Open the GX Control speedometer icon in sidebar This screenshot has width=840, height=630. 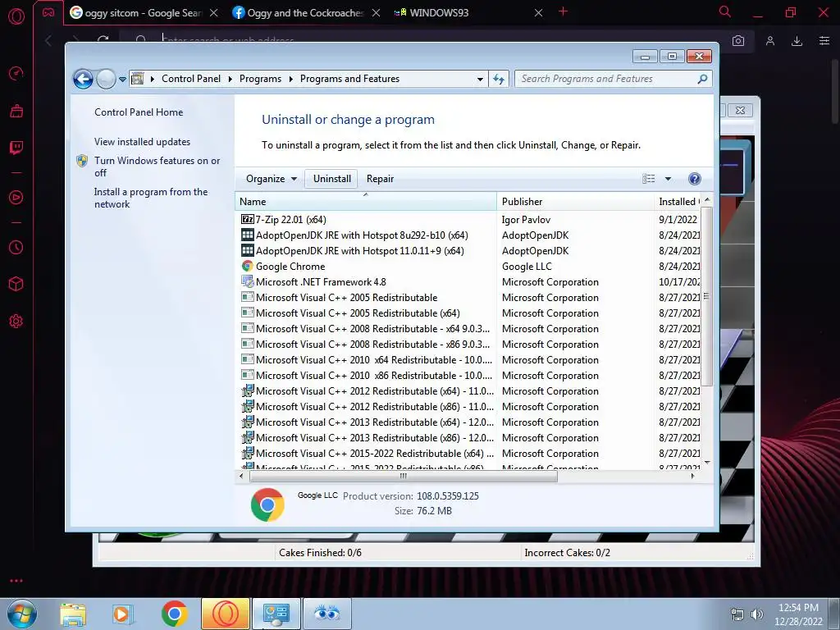[x=16, y=73]
